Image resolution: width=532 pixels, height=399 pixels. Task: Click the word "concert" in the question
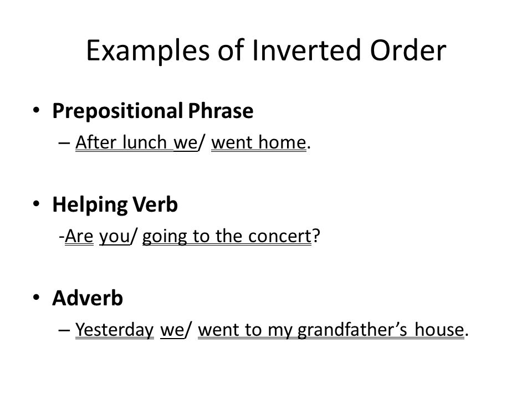click(280, 237)
